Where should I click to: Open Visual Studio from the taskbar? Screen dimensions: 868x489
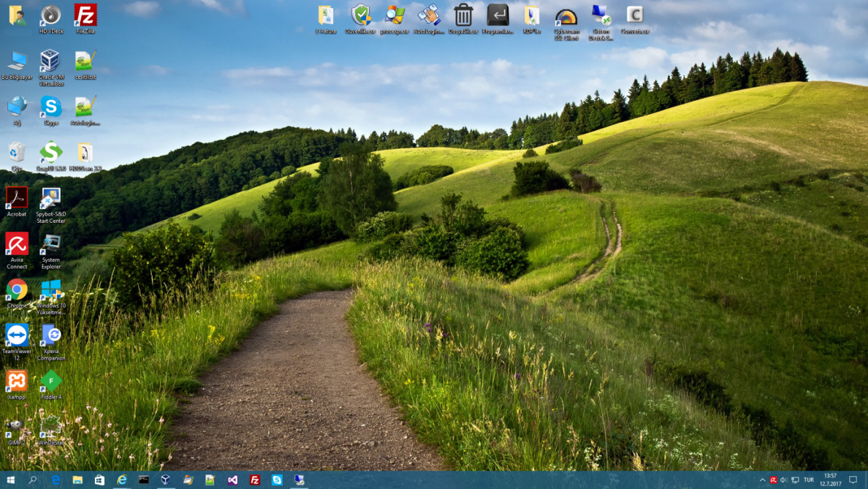point(232,480)
